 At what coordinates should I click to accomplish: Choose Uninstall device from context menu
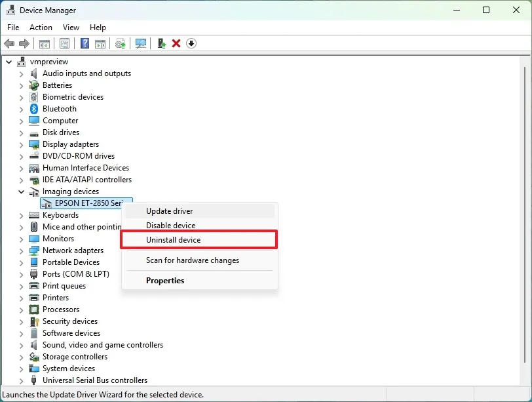(173, 240)
